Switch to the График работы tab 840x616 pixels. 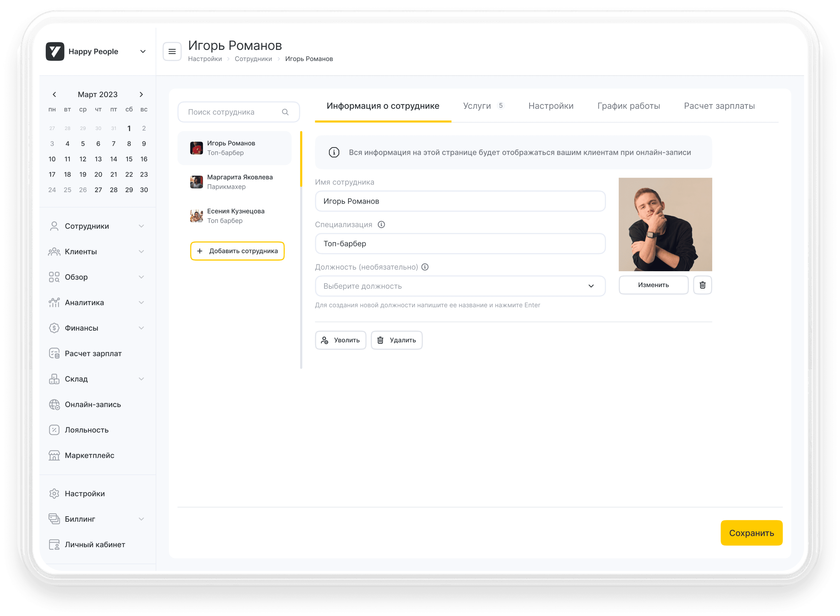tap(629, 106)
